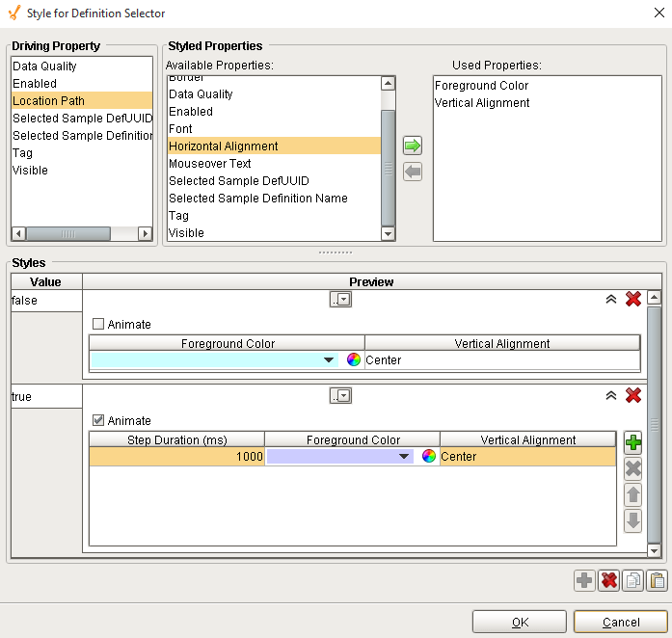672x638 pixels.
Task: Select Selected Sample Definition Name available property
Action: pyautogui.click(x=274, y=198)
